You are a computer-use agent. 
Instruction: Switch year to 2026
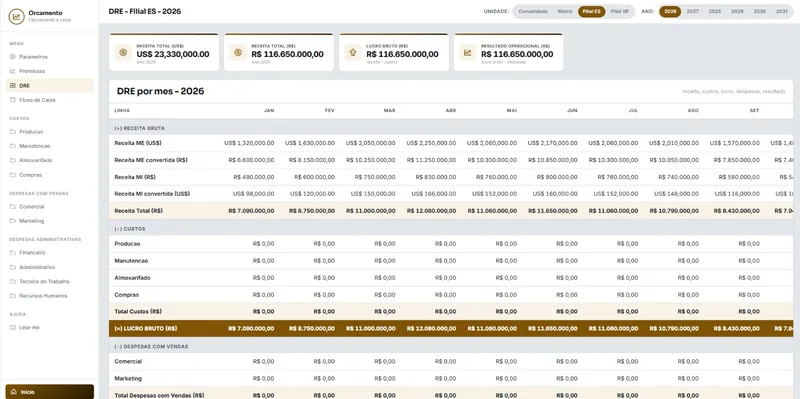670,11
